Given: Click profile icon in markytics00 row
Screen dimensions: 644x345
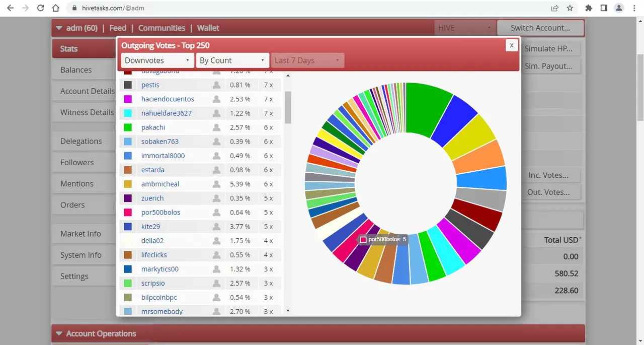Looking at the screenshot, I should pyautogui.click(x=216, y=269).
